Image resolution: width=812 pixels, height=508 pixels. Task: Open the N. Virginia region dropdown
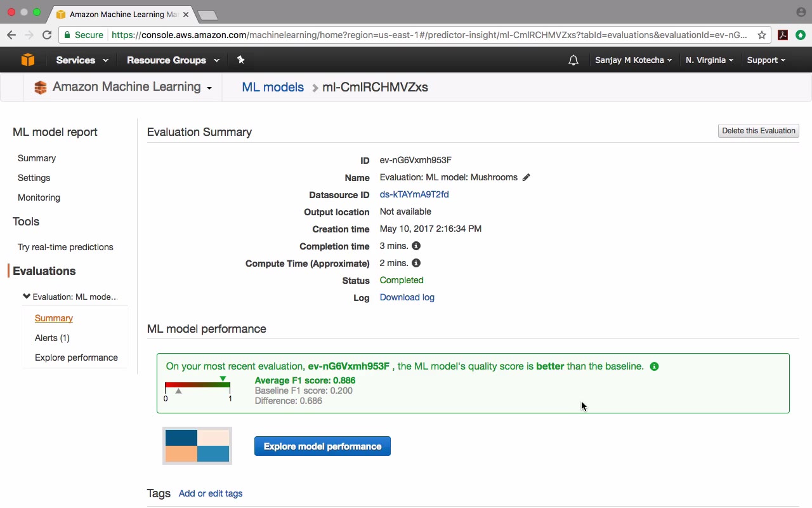pyautogui.click(x=709, y=60)
